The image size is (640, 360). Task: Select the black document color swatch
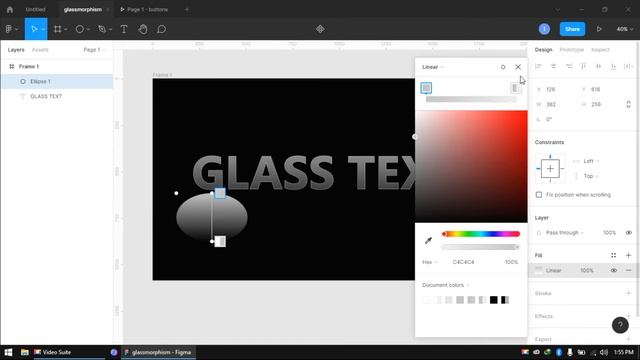point(493,300)
